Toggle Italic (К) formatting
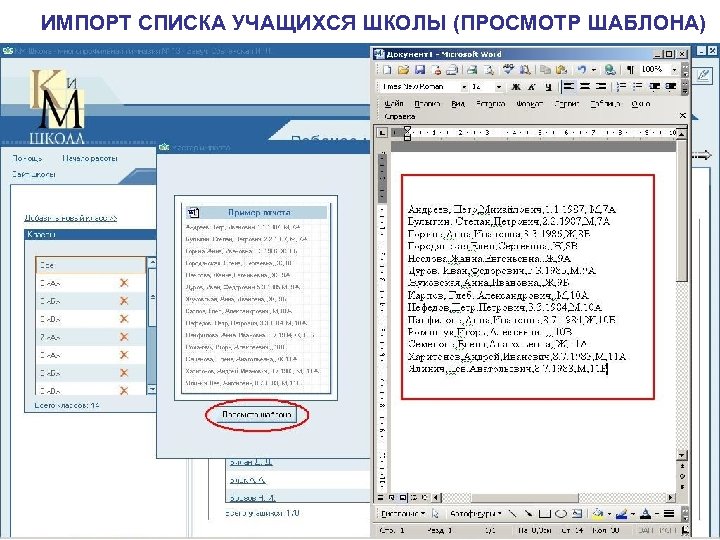This screenshot has height=540, width=720. (532, 87)
